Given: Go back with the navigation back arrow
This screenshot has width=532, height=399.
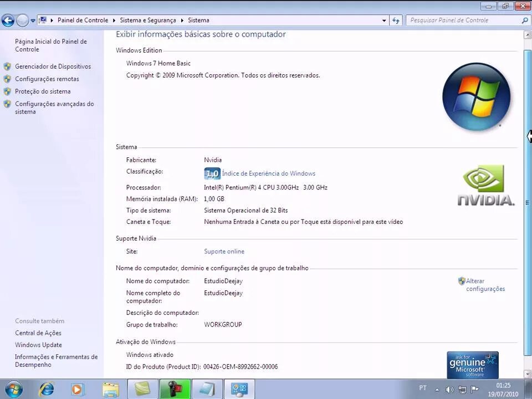Looking at the screenshot, I should coord(8,21).
